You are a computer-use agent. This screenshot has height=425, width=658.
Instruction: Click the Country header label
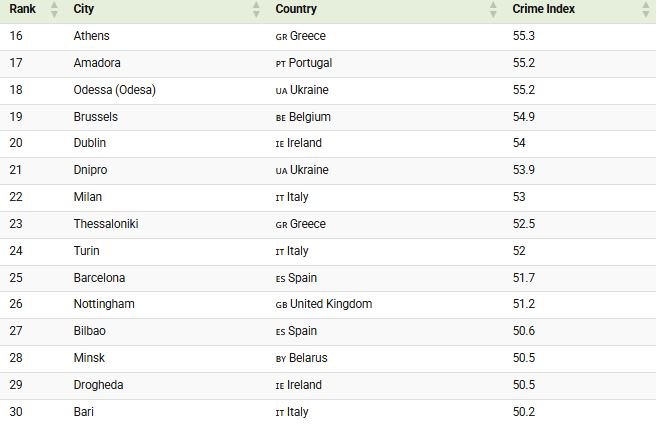tap(296, 9)
